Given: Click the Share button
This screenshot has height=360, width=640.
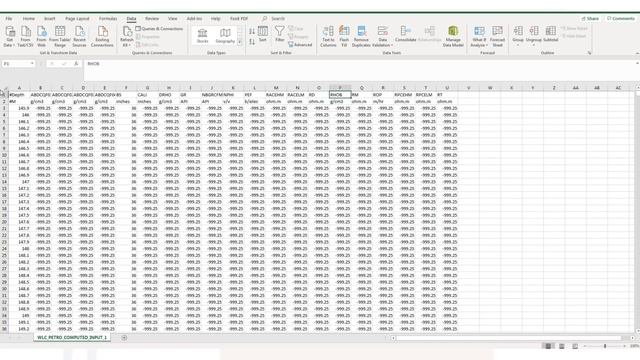Looking at the screenshot, I should click(590, 19).
